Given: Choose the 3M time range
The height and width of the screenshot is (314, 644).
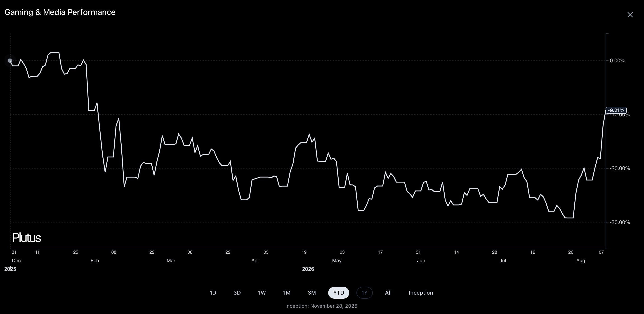Looking at the screenshot, I should coord(312,293).
